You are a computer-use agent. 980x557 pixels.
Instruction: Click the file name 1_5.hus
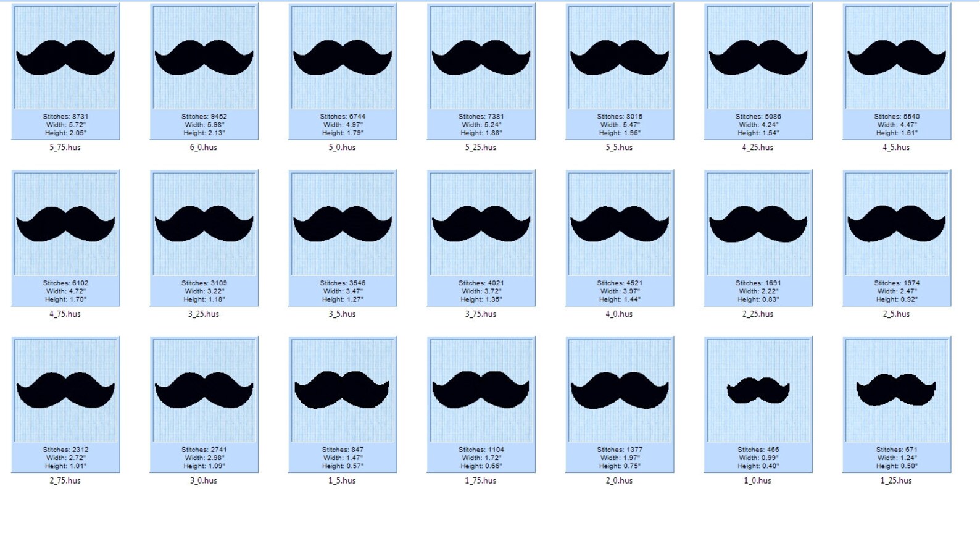(x=343, y=481)
